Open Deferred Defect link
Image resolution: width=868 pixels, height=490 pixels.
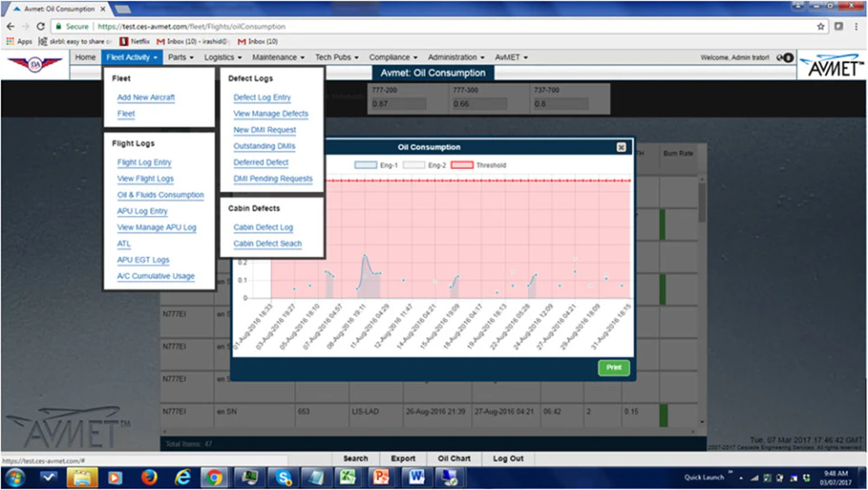click(x=260, y=162)
